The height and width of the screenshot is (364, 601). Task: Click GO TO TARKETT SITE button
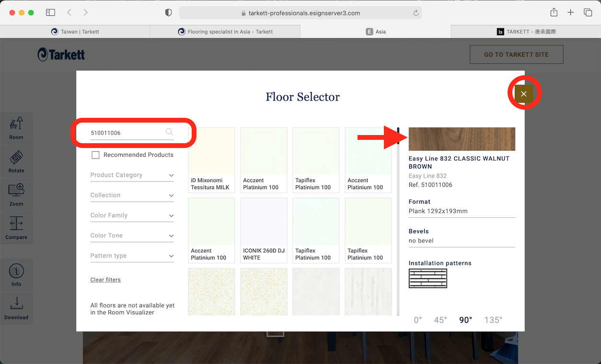516,55
